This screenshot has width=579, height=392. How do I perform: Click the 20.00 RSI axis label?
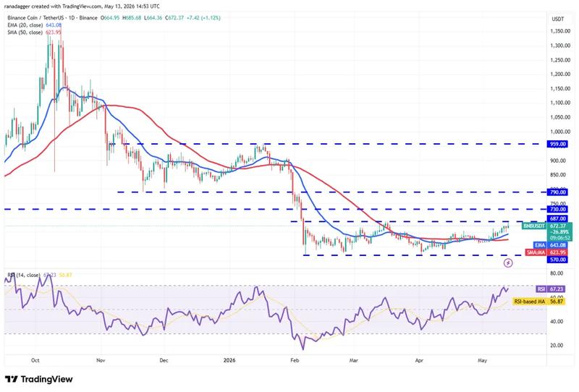pos(557,346)
